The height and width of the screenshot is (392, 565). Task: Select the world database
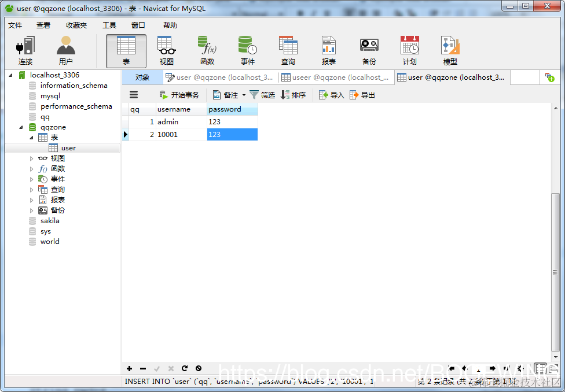[50, 242]
